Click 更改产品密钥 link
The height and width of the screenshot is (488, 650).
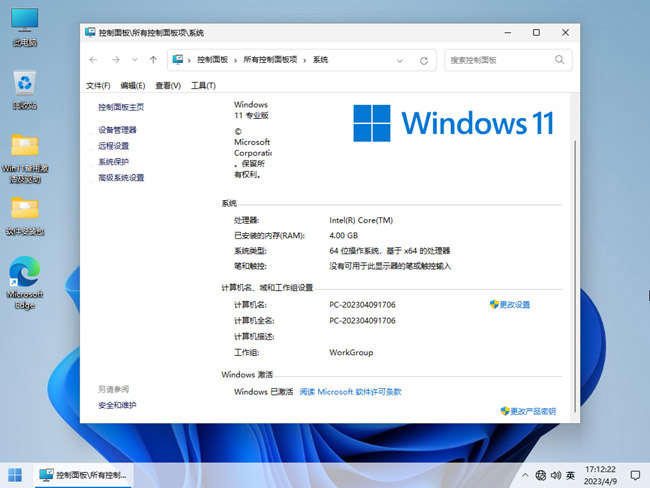click(x=529, y=411)
